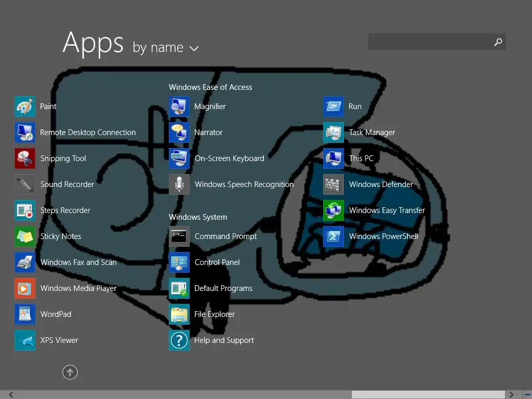Image resolution: width=532 pixels, height=399 pixels.
Task: Open Windows Media Player icon
Action: click(x=25, y=288)
